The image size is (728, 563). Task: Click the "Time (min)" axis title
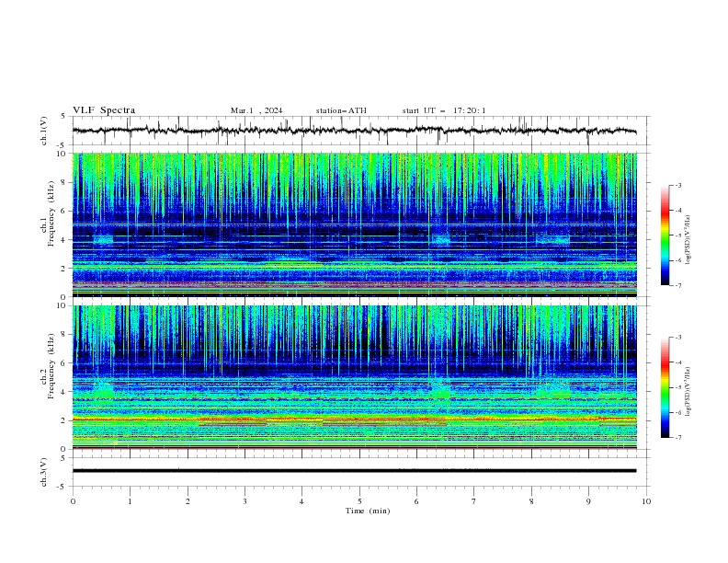coord(368,511)
